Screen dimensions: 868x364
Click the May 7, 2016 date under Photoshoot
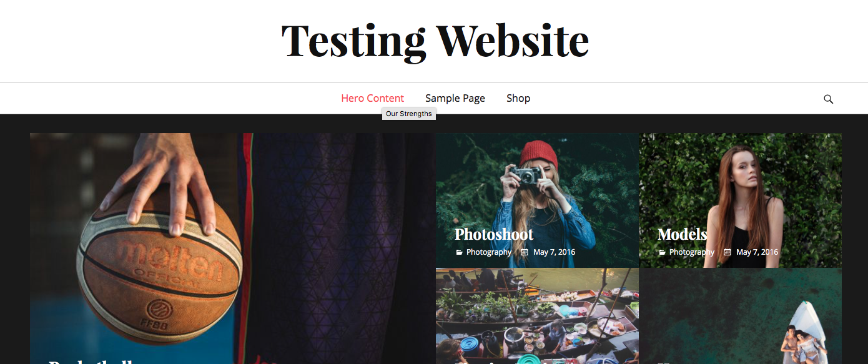coord(554,252)
